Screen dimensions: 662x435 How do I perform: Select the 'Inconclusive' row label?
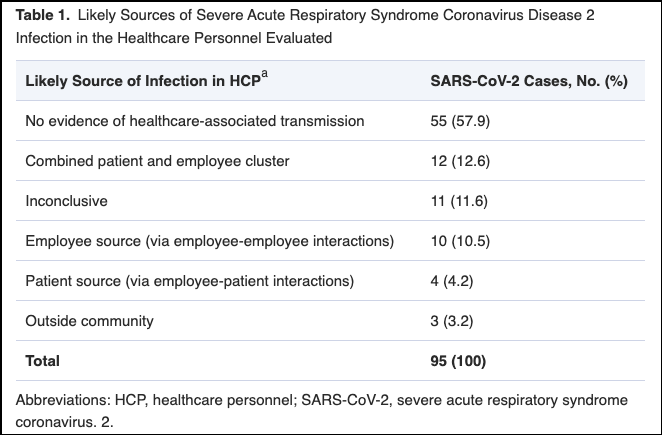(x=66, y=201)
